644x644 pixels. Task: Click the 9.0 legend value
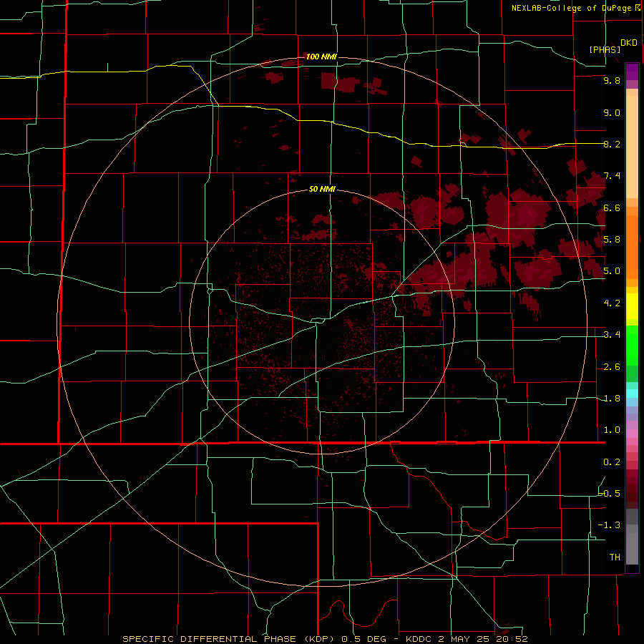pos(612,112)
